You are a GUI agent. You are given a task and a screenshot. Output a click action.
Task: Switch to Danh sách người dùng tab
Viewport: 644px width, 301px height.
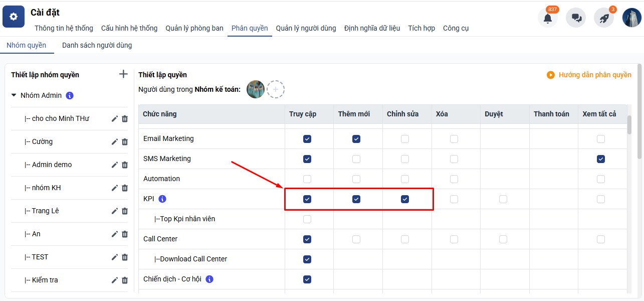(x=97, y=45)
